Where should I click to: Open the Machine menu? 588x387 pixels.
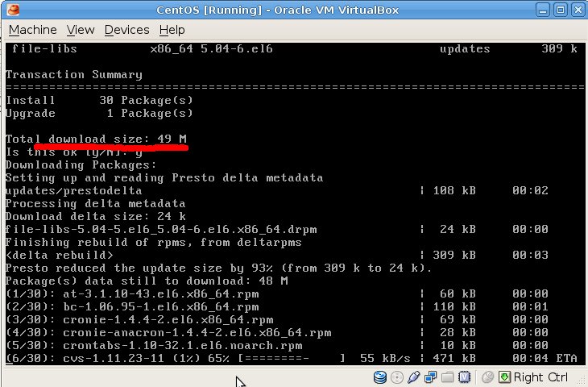(33, 30)
